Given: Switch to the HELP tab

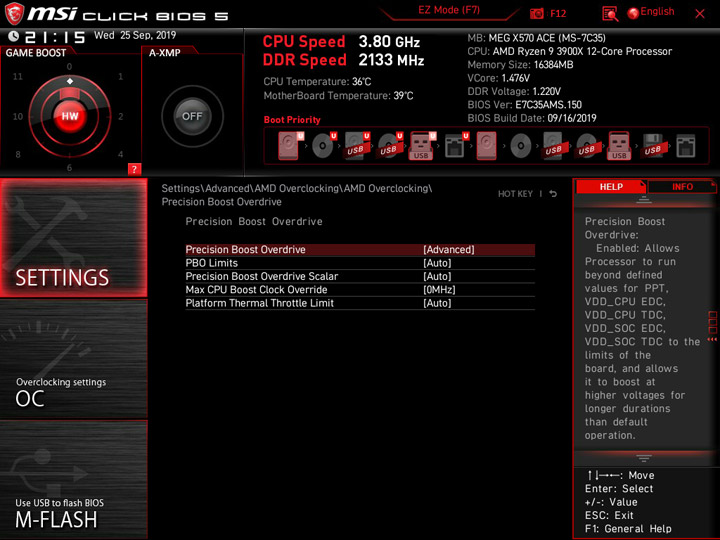Looking at the screenshot, I should tap(611, 186).
